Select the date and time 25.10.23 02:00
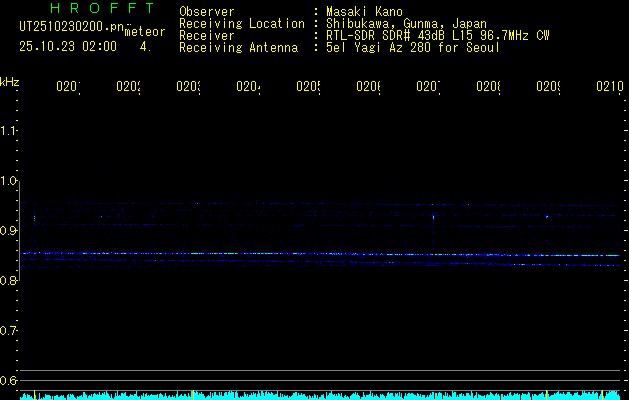This screenshot has width=629, height=400. [68, 47]
